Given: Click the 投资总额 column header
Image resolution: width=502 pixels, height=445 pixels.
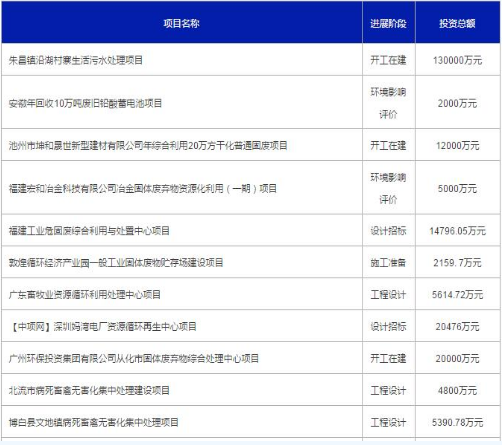Looking at the screenshot, I should point(457,23).
